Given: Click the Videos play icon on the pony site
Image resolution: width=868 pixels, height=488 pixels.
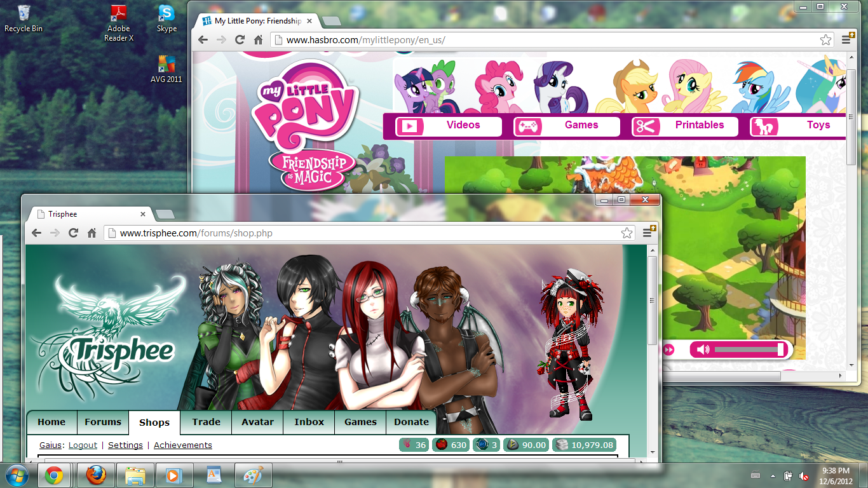Looking at the screenshot, I should 410,126.
